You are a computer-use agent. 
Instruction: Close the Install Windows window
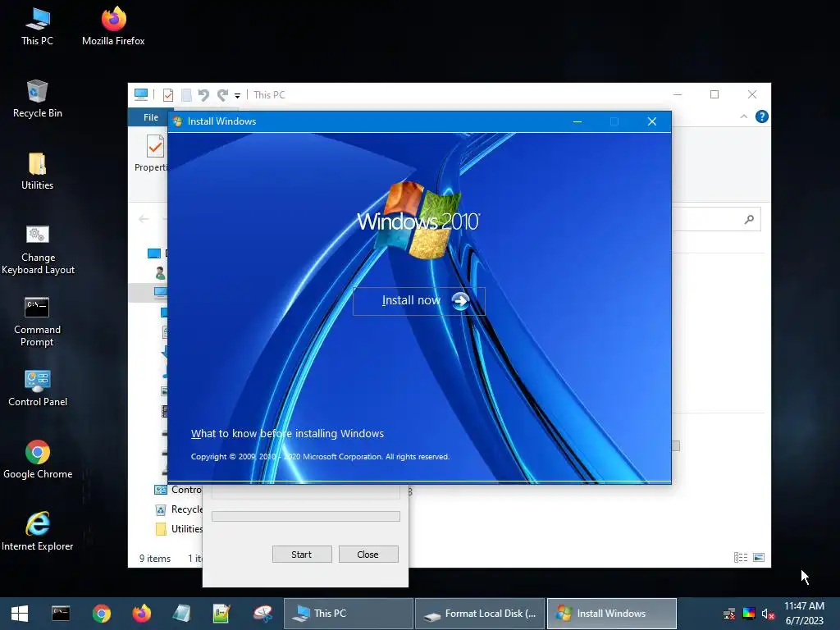(x=652, y=121)
